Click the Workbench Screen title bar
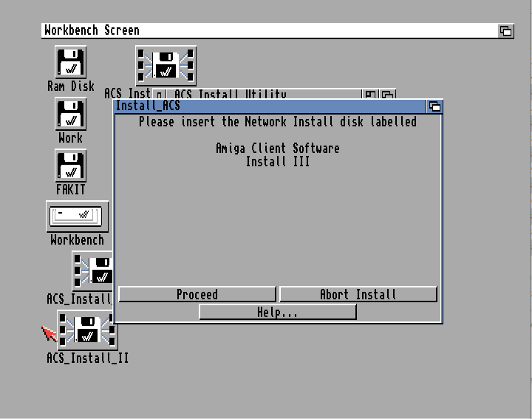This screenshot has width=532, height=419. coord(270,30)
